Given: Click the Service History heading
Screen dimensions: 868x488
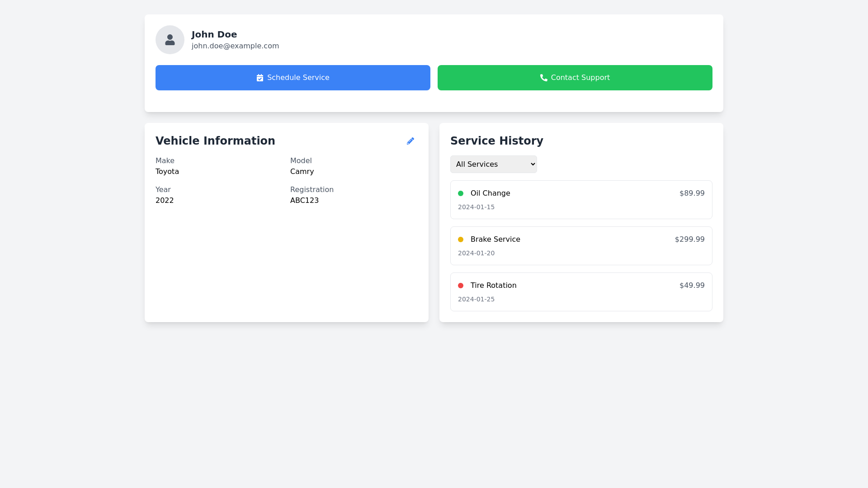Looking at the screenshot, I should point(497,141).
